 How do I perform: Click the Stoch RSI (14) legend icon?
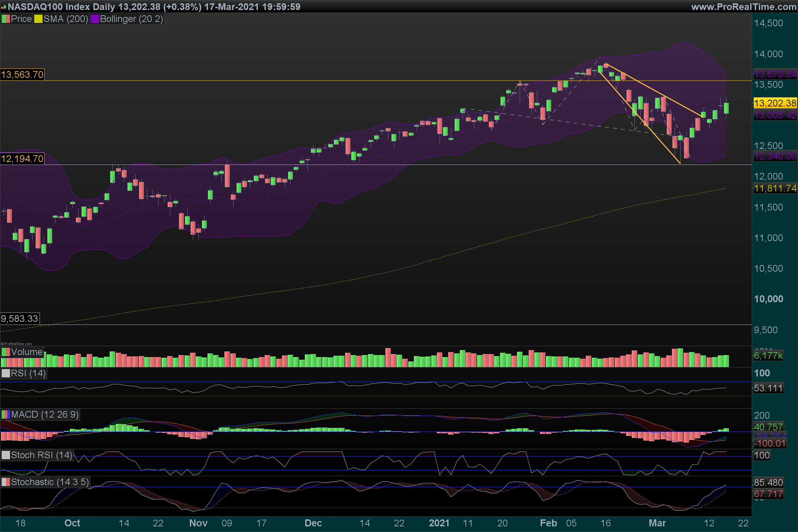click(6, 455)
